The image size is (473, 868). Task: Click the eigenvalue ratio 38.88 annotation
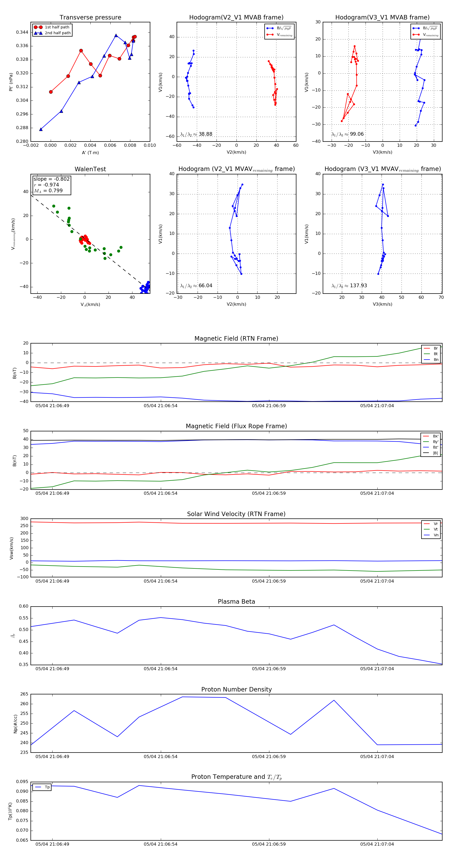pos(196,134)
